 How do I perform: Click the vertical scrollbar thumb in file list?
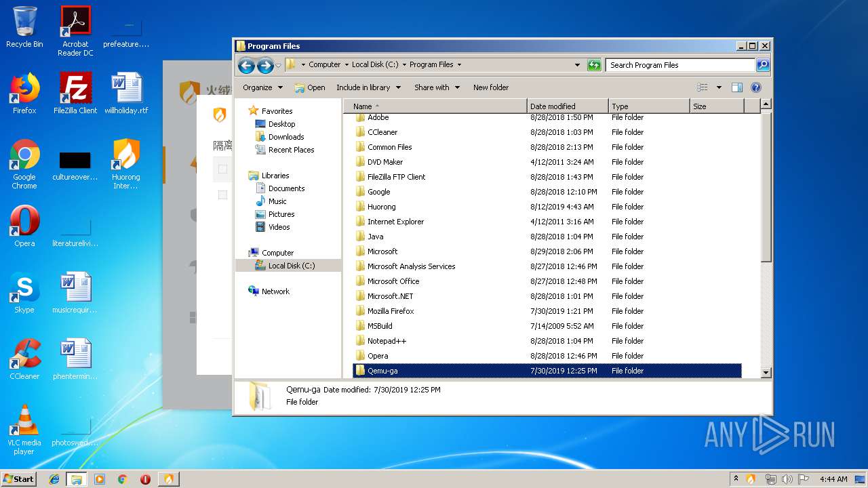tap(766, 188)
